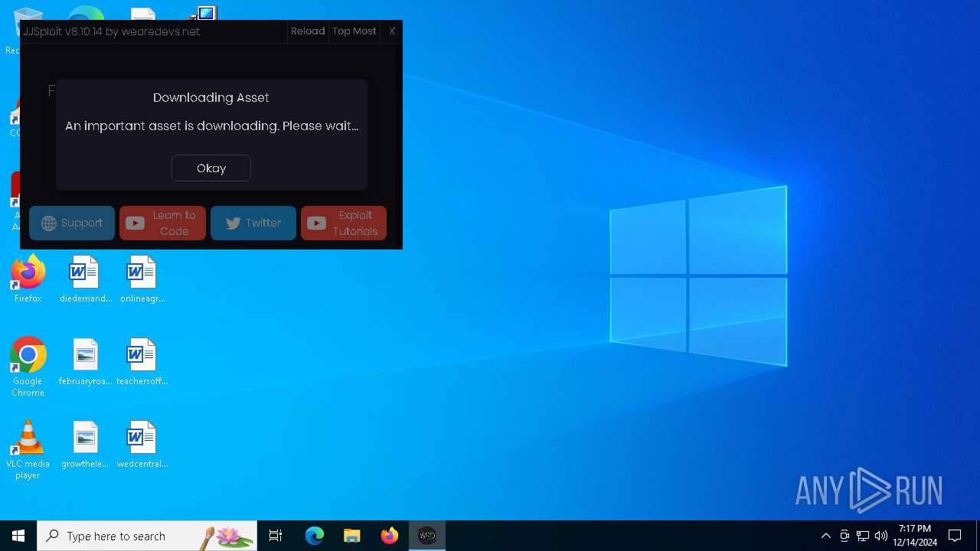Image resolution: width=980 pixels, height=551 pixels.
Task: Open File Explorer from taskbar
Action: (x=352, y=536)
